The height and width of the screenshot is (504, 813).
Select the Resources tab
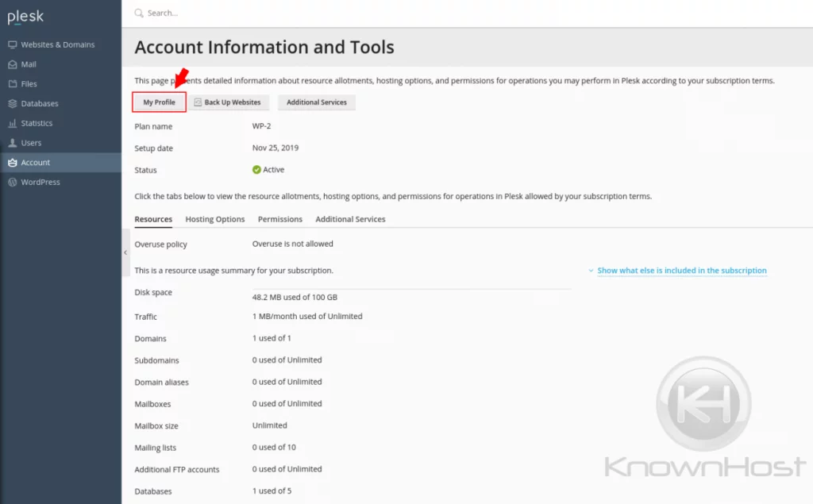(x=153, y=219)
